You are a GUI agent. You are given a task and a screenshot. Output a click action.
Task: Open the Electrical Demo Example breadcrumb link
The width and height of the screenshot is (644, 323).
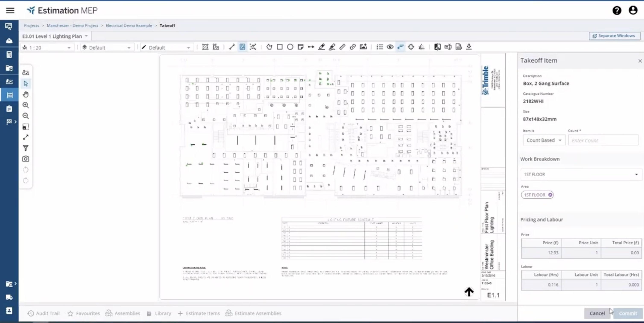click(129, 25)
